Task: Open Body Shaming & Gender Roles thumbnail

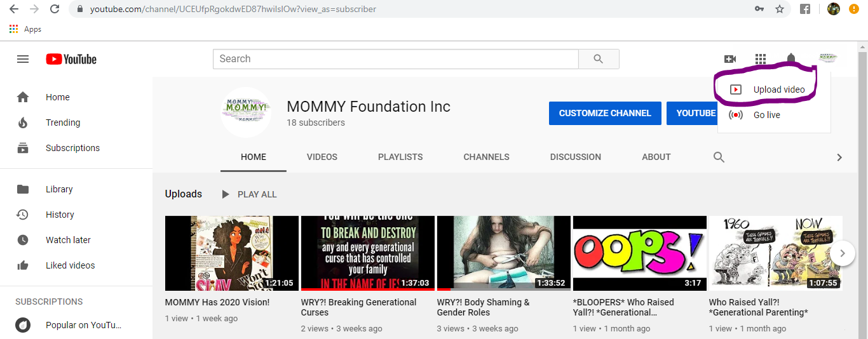Action: 504,253
